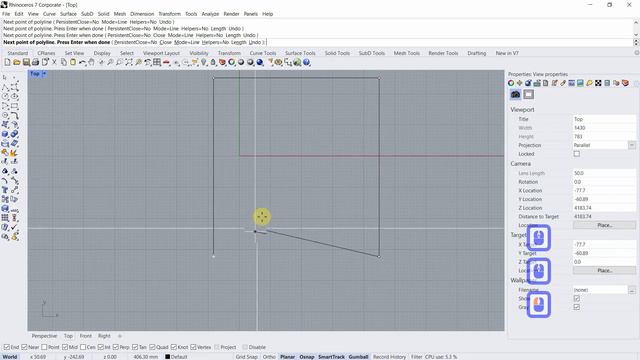Screen dimensions: 640x360
Task: Toggle the Near osnap checkbox
Action: (x=24, y=347)
